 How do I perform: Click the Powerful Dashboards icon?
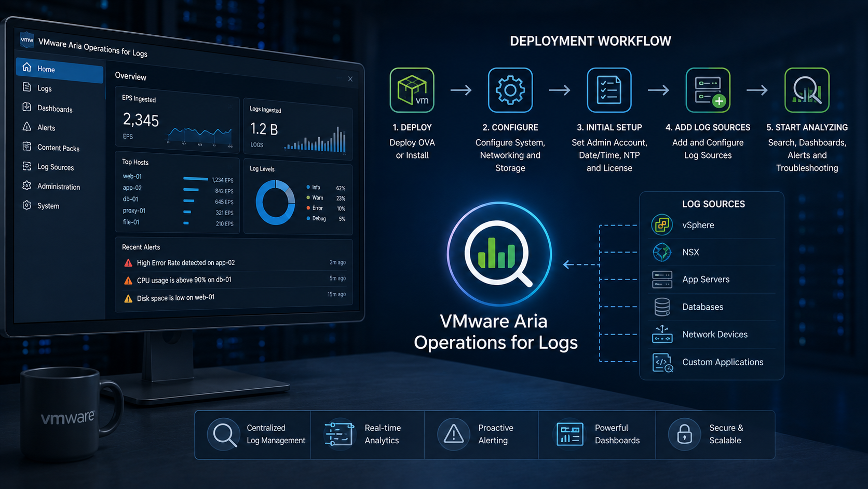569,434
